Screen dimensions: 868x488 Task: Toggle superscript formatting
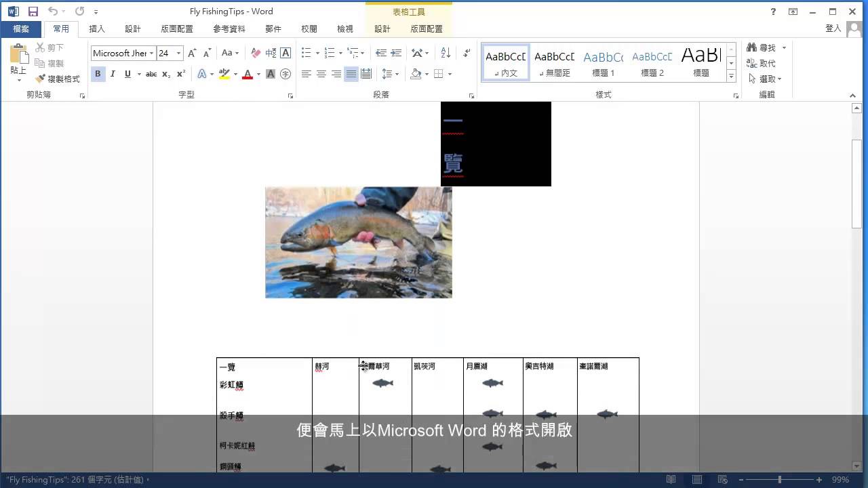181,74
